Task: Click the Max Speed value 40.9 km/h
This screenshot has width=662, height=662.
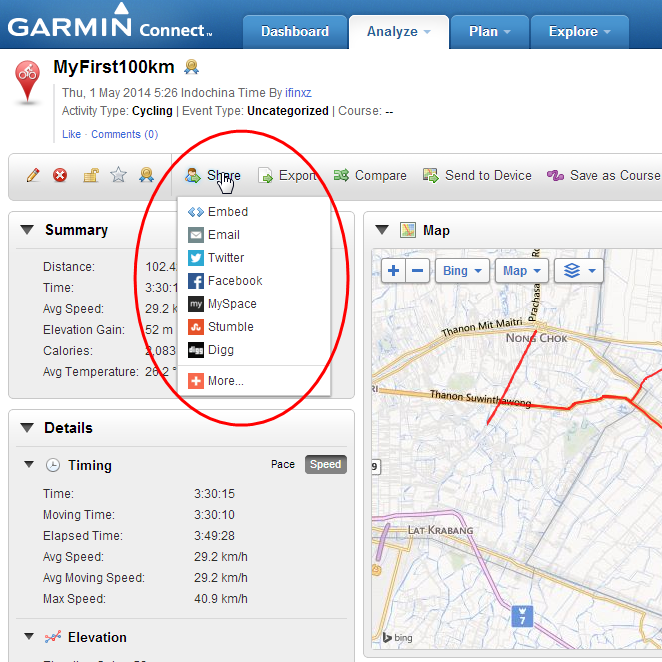Action: coord(221,599)
